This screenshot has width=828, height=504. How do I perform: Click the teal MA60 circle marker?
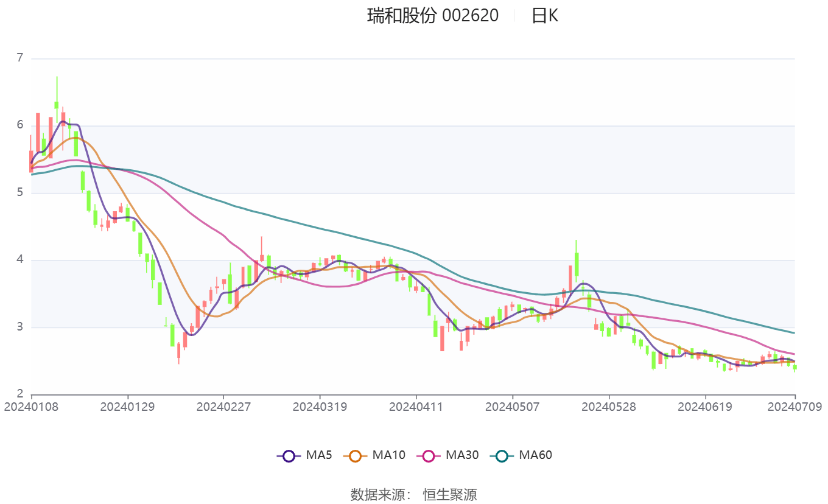(x=502, y=455)
